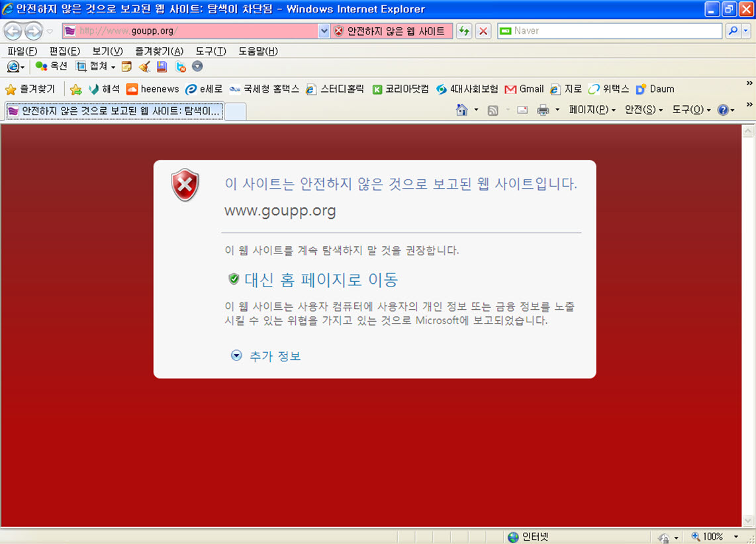
Task: Open the 안전(S) dropdown menu
Action: click(643, 110)
